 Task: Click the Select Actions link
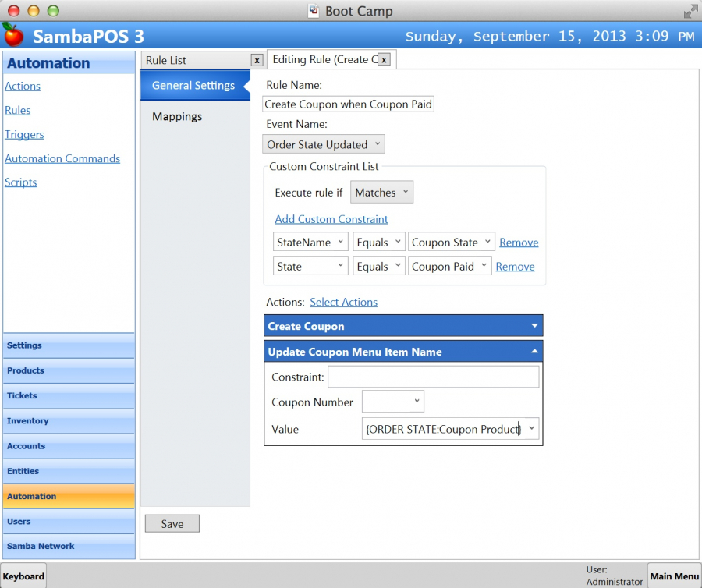343,302
